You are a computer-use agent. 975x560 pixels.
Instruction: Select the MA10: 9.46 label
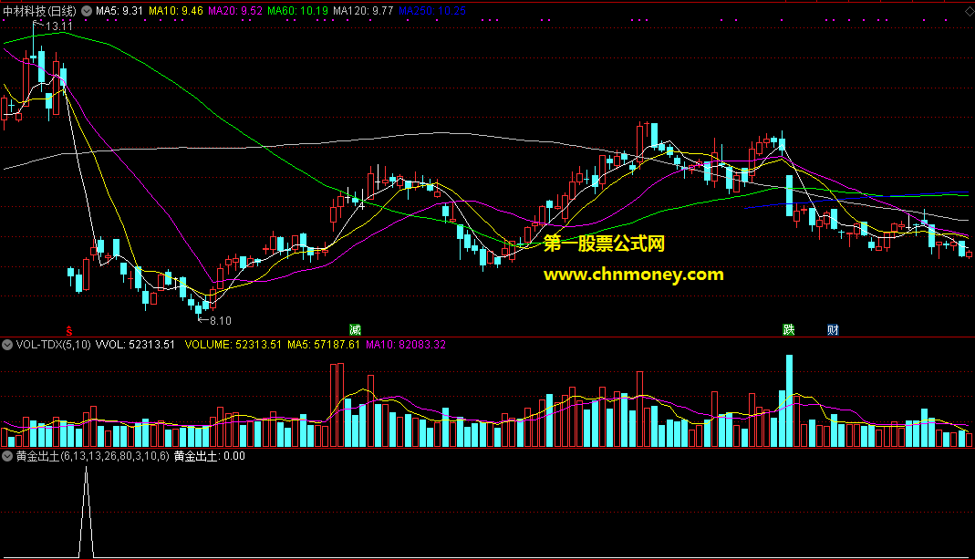pyautogui.click(x=176, y=11)
